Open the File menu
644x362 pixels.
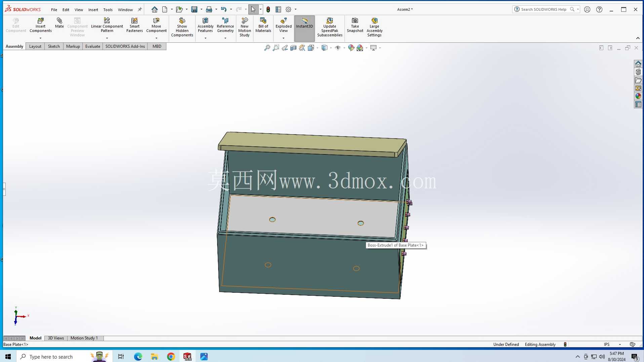coord(54,10)
